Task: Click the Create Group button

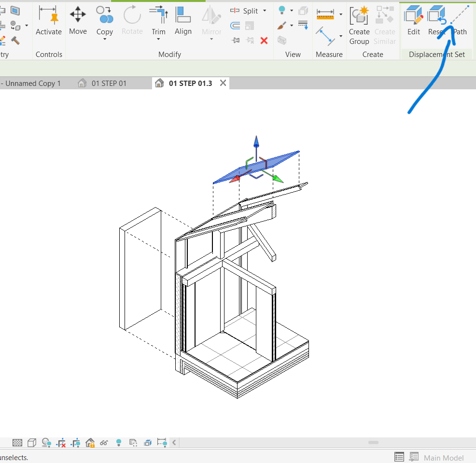Action: pyautogui.click(x=359, y=26)
